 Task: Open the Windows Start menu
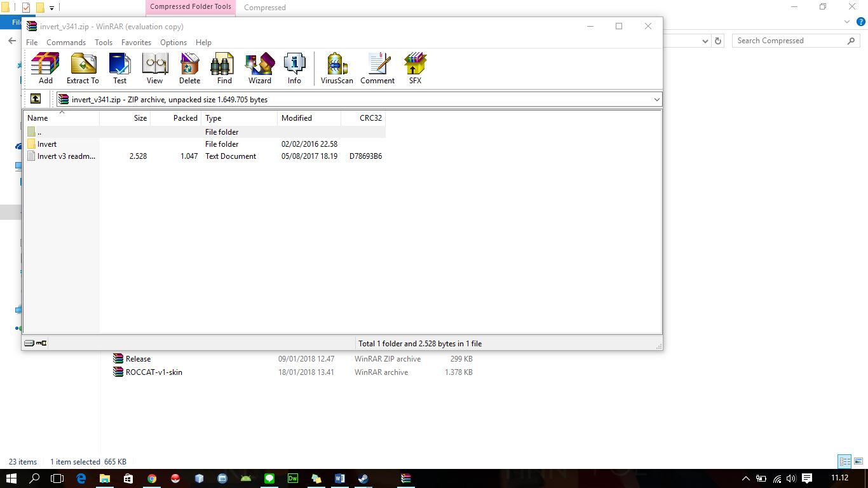(11, 478)
